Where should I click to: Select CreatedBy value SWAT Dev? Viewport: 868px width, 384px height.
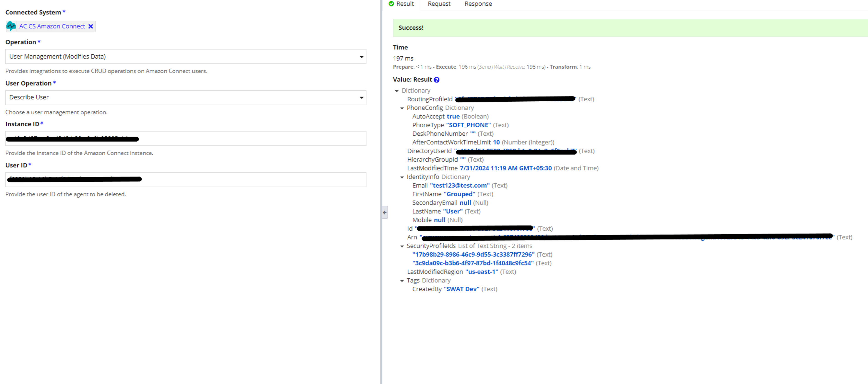pos(461,289)
